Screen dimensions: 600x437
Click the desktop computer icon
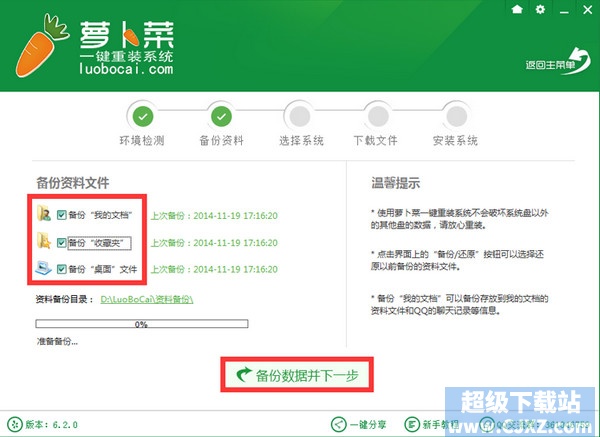(x=43, y=268)
